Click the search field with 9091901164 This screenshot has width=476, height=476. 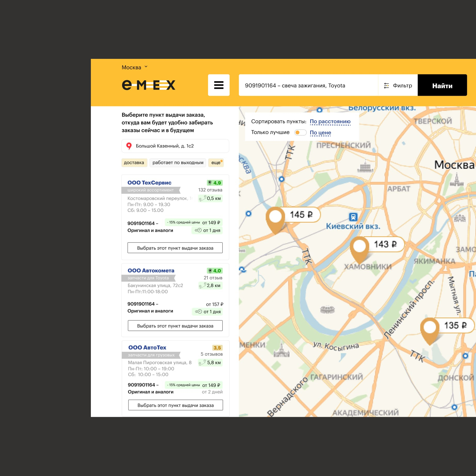(308, 85)
